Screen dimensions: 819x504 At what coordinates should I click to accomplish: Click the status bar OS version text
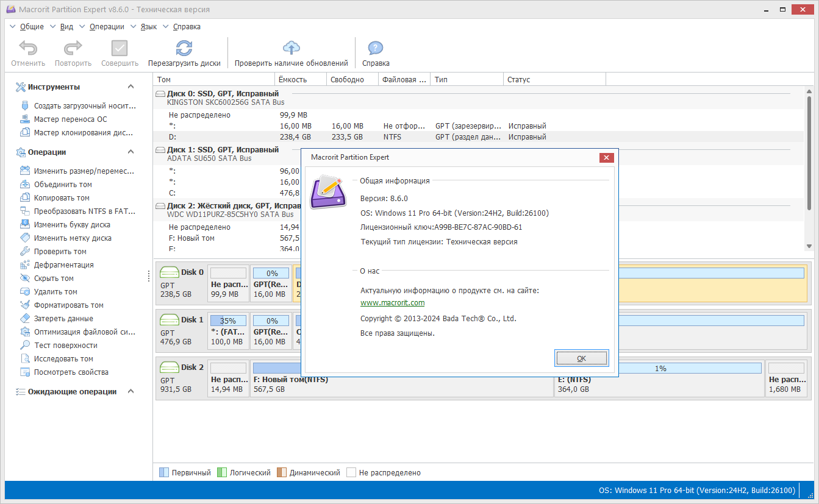pos(697,491)
